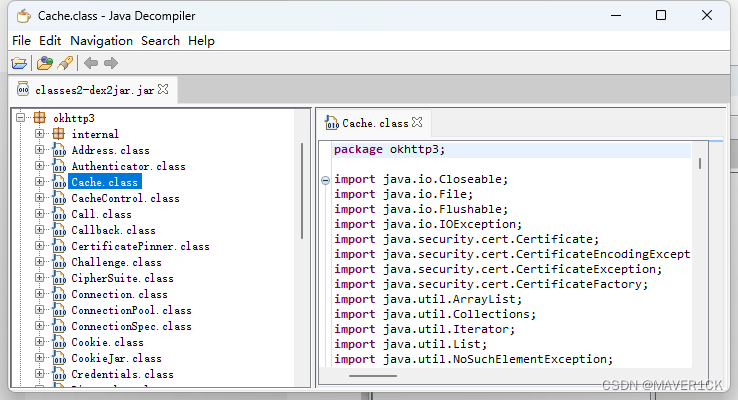Click the Forward arrow toolbar icon
Screen dimensions: 738x400
[111, 63]
